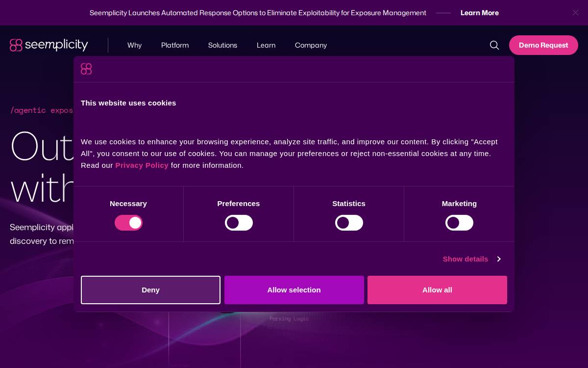Open the Platform menu
Viewport: 588px width, 368px height.
(x=175, y=45)
